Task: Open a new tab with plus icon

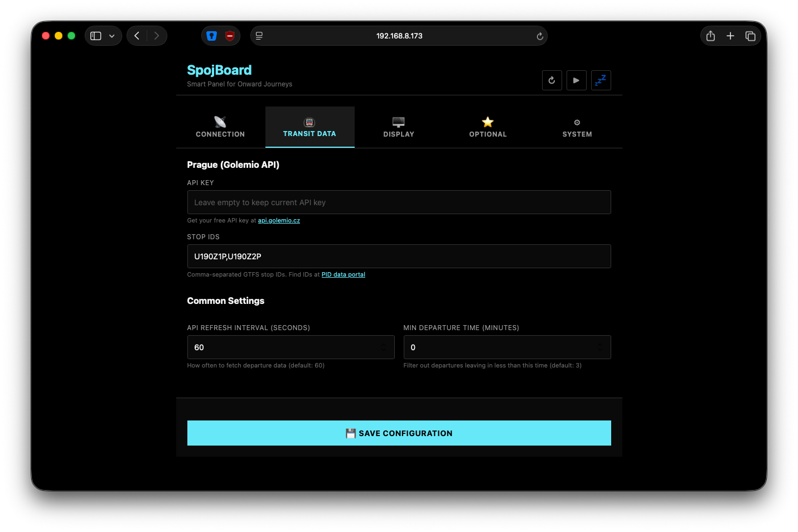Action: (x=730, y=36)
